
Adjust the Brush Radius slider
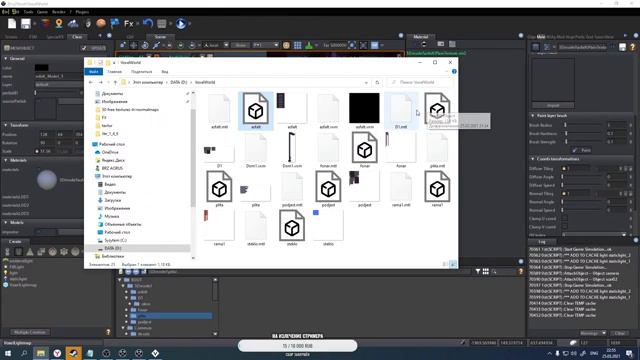pyautogui.click(x=584, y=125)
